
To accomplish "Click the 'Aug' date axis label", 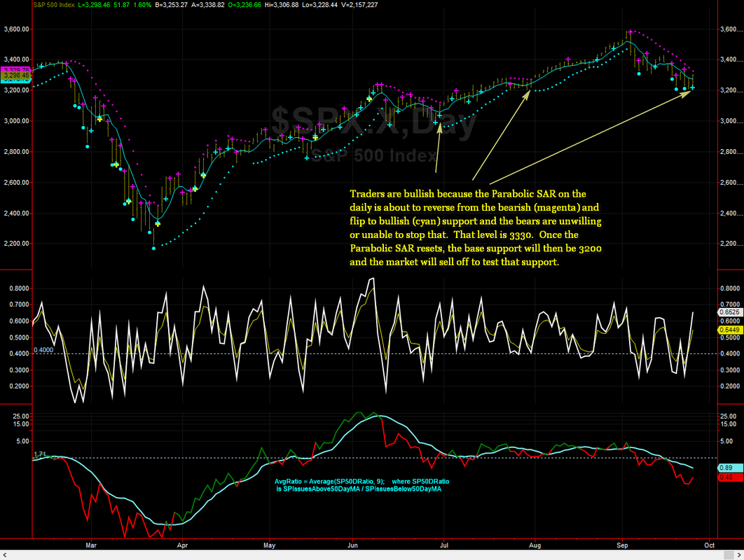I will click(x=535, y=545).
